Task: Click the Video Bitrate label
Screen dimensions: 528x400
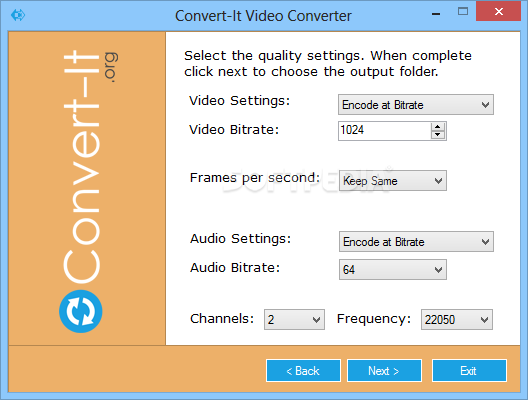Action: (234, 130)
